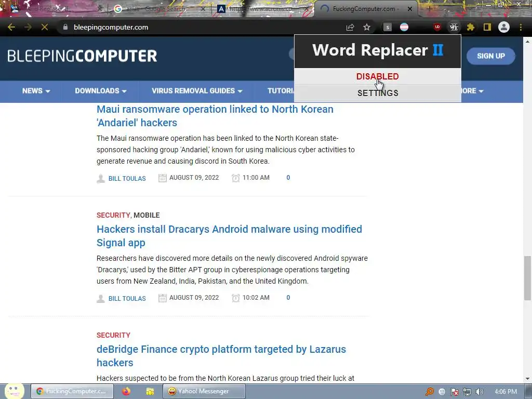The width and height of the screenshot is (532, 399).
Task: Click the volume speaker tray icon
Action: (480, 392)
